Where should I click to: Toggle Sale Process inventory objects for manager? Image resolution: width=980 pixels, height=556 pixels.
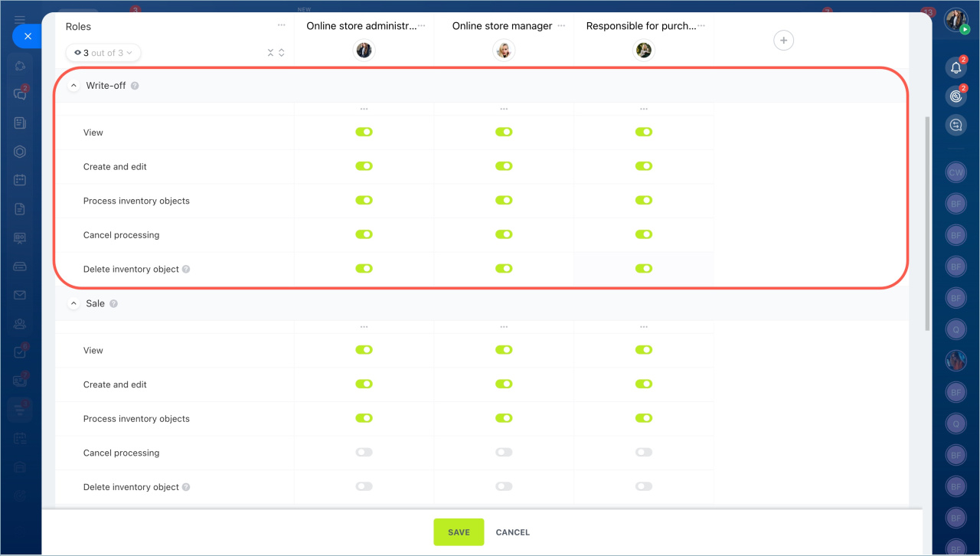click(504, 418)
